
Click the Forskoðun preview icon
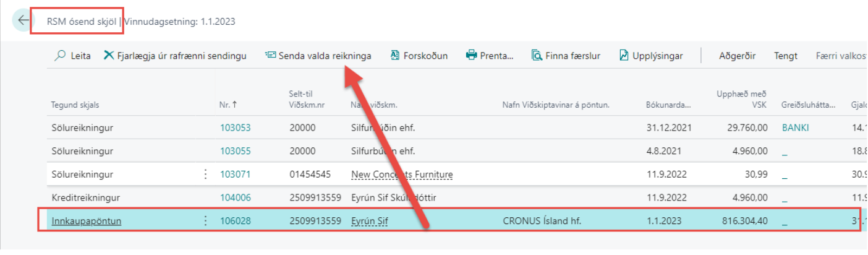[395, 56]
